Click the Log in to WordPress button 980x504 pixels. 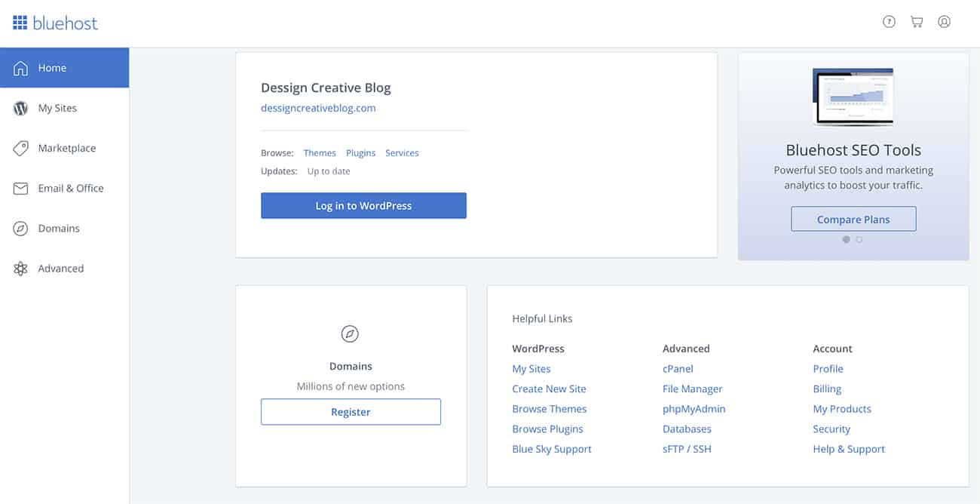tap(363, 206)
